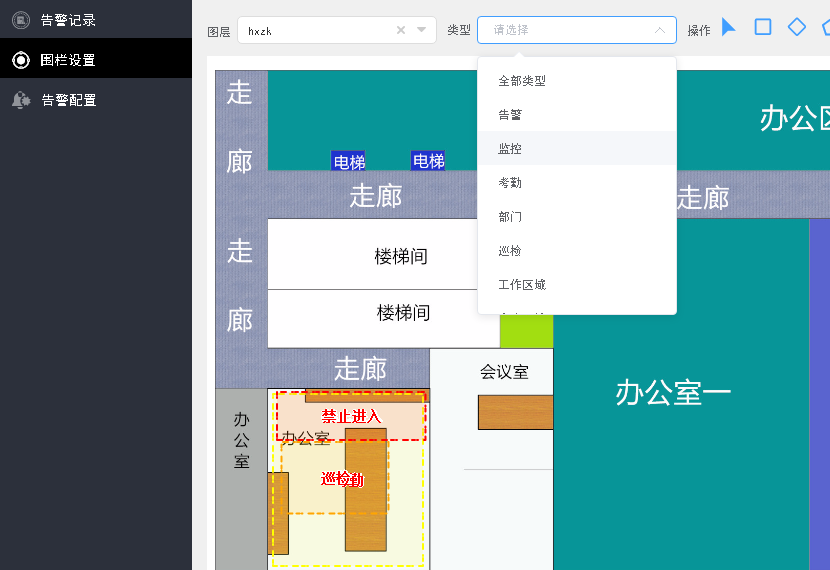Click the 围栏设置 circle icon
Image resolution: width=830 pixels, height=570 pixels.
(x=21, y=60)
